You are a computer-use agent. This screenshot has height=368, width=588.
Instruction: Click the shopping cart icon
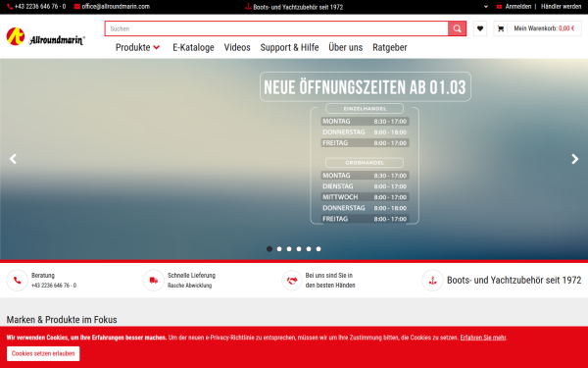501,28
